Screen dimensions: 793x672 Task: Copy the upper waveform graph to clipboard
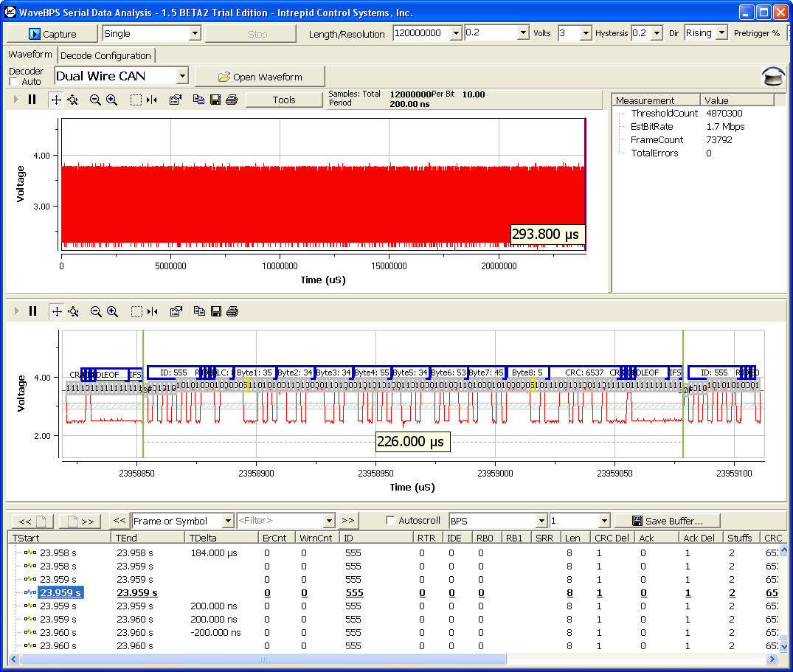198,100
